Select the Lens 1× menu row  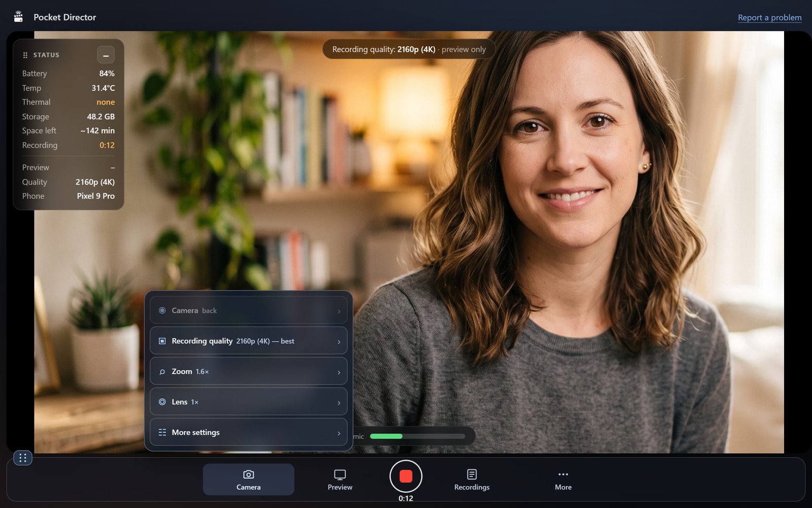coord(249,402)
